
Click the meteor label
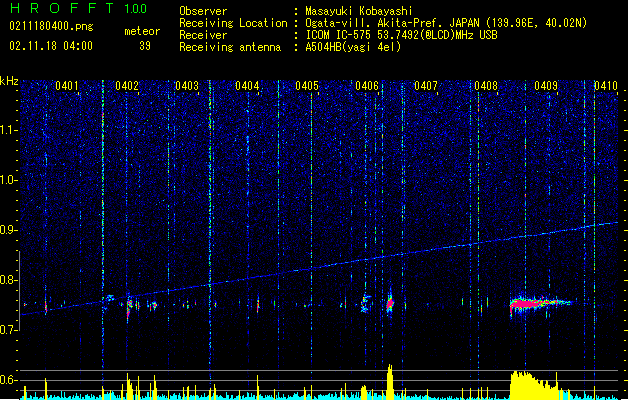[x=142, y=31]
